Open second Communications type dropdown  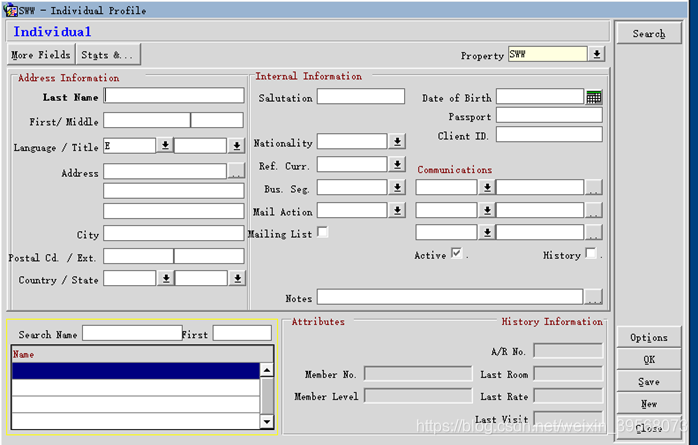pos(487,210)
